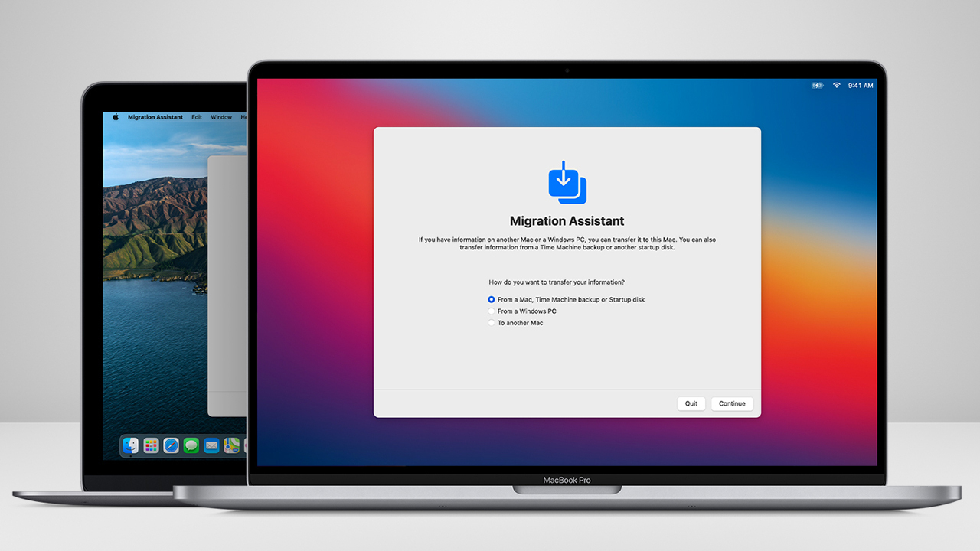Click the Migration Assistant app icon in the dialog
The width and height of the screenshot is (980, 551).
click(567, 182)
